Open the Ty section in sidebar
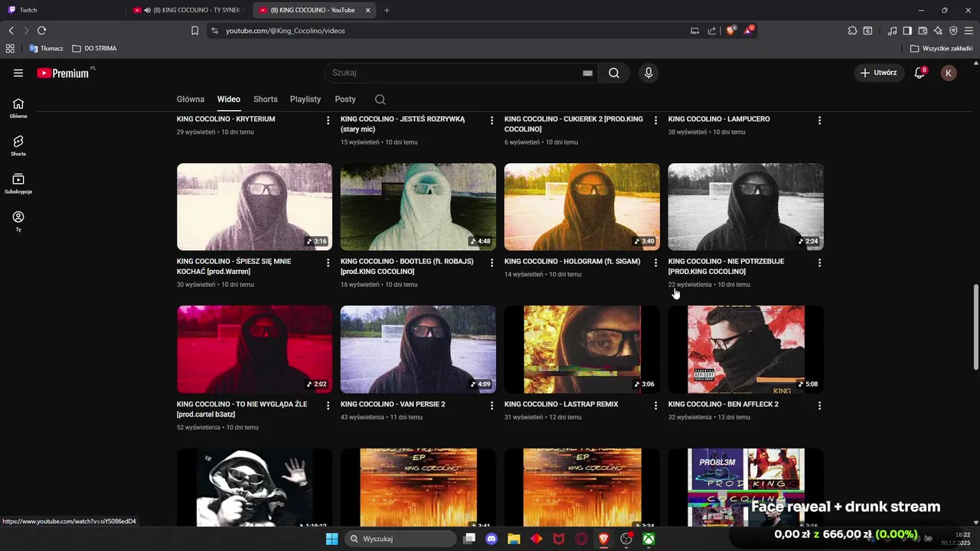This screenshot has width=980, height=551. [x=18, y=221]
